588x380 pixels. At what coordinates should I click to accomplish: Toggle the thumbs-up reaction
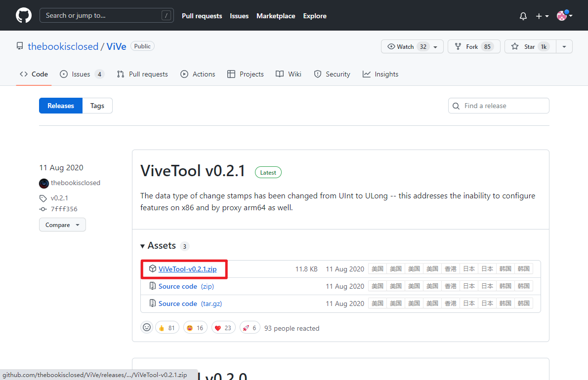[x=167, y=327]
